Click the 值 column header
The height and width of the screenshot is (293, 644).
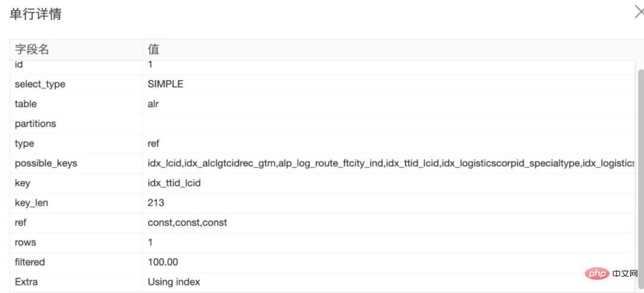tap(153, 49)
